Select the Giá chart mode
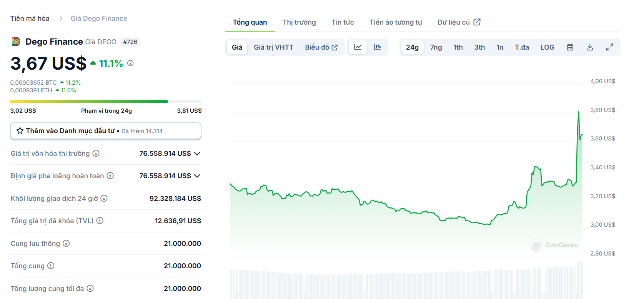This screenshot has width=644, height=299. (237, 47)
